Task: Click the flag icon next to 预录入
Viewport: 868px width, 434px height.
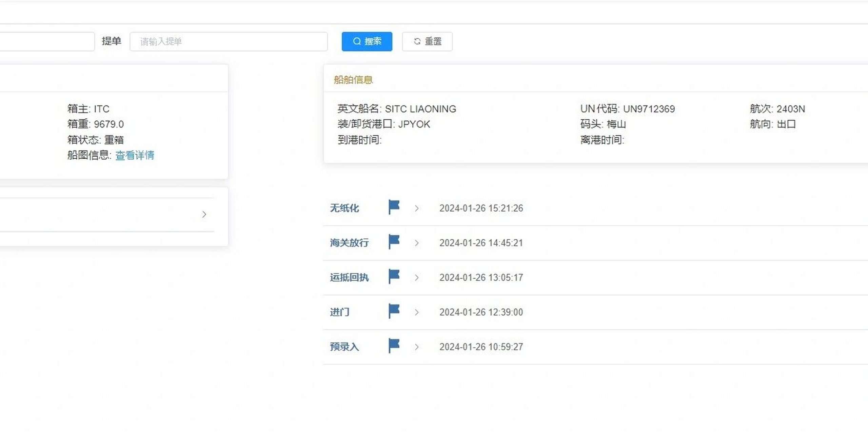Action: tap(394, 346)
